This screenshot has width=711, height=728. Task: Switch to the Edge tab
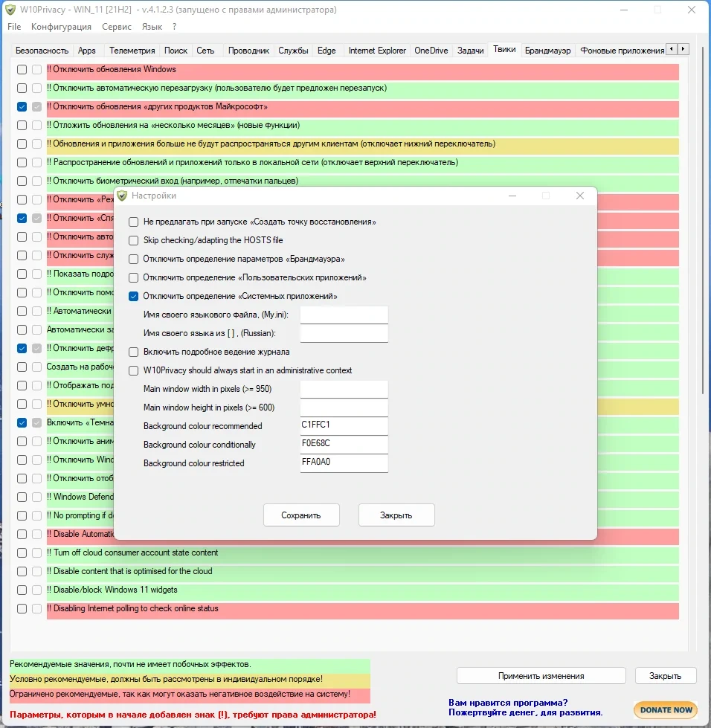tap(326, 51)
